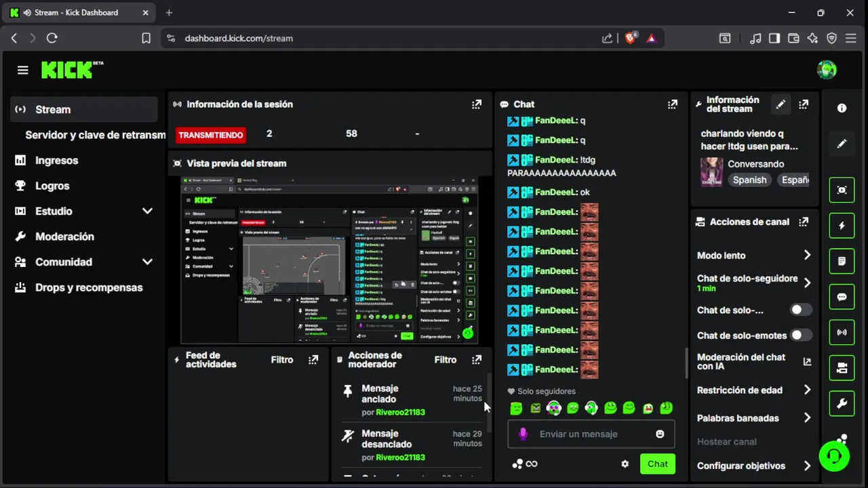Click the chat panel scrollbar
The image size is (868, 488).
coord(686,364)
